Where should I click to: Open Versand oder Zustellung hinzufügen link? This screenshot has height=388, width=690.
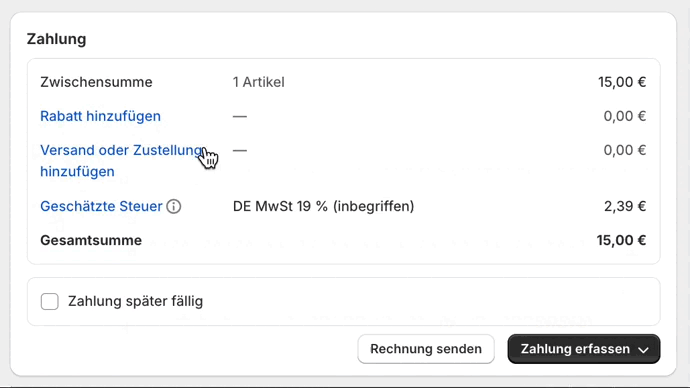[121, 161]
